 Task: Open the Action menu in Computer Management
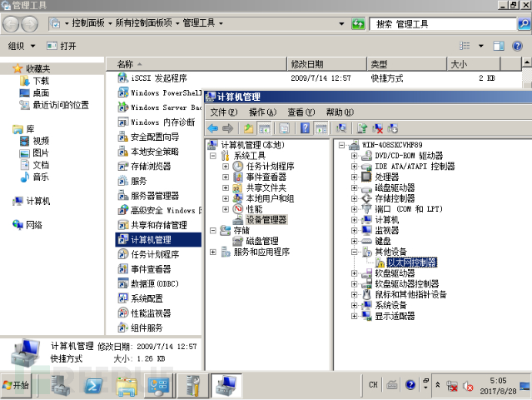[262, 112]
